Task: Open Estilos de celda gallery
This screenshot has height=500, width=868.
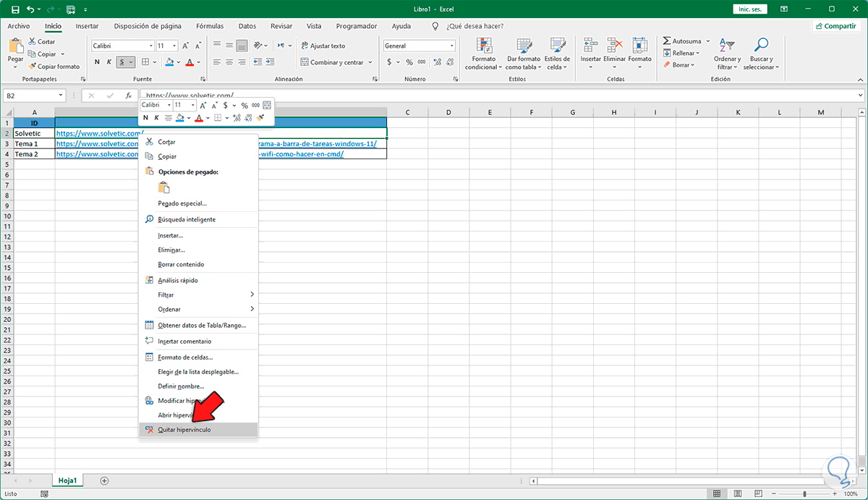Action: (x=557, y=54)
